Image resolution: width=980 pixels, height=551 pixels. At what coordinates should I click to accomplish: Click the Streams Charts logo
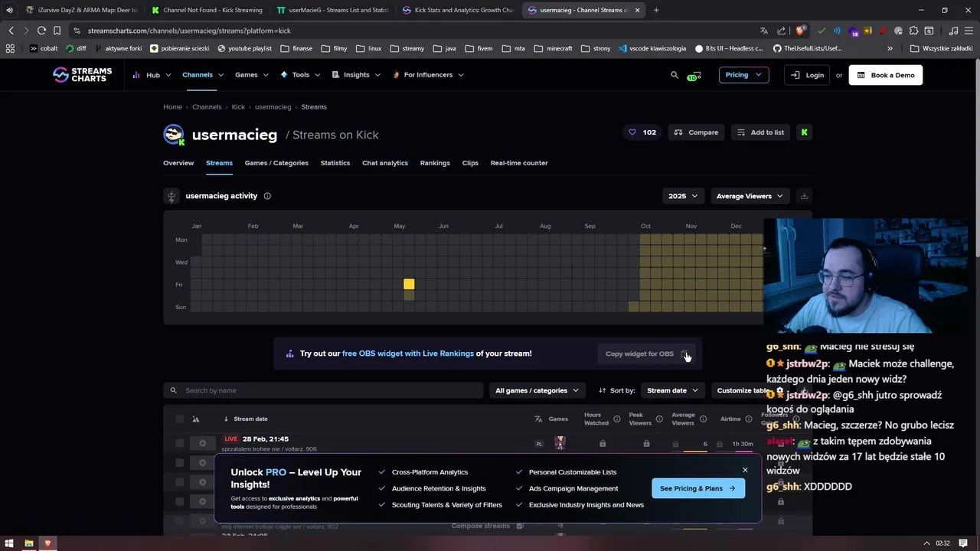82,75
